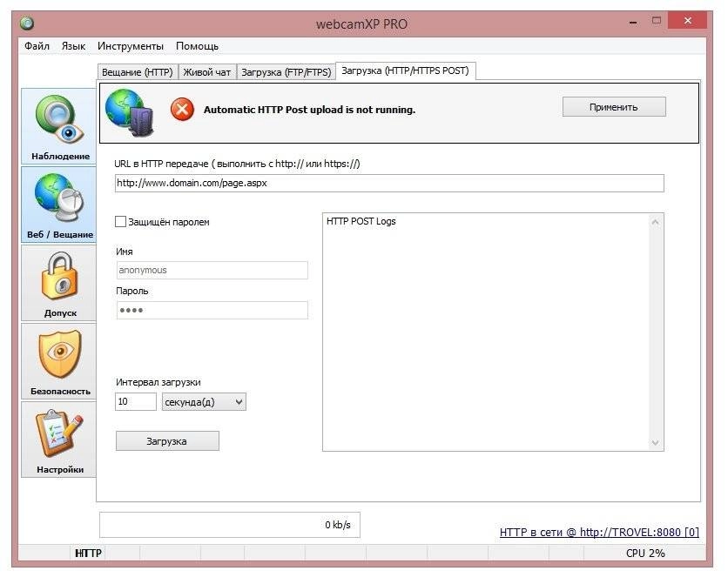Viewport: 728px width, 584px height.
Task: Click the Применить button
Action: tap(614, 107)
